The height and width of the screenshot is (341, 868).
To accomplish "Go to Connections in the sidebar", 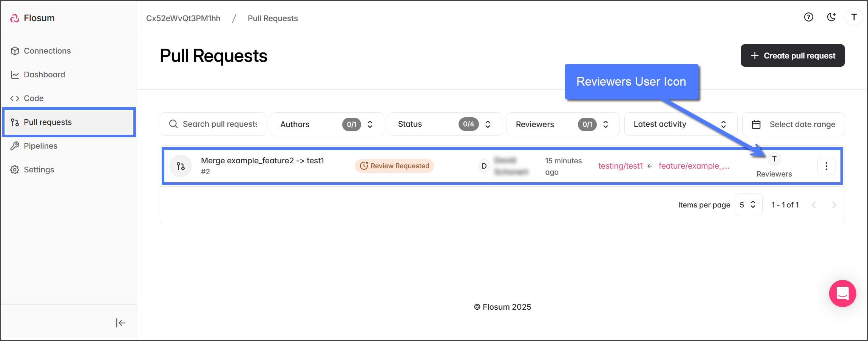I will [47, 51].
